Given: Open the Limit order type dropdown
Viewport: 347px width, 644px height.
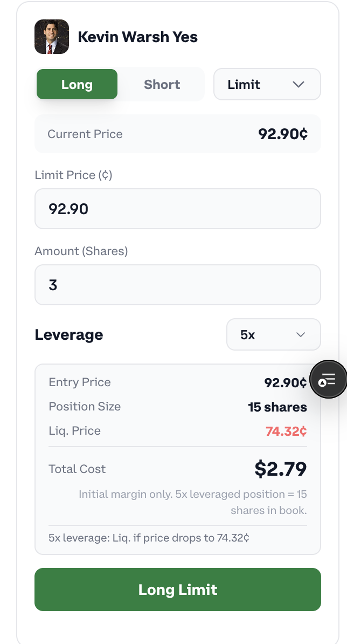Looking at the screenshot, I should (x=267, y=84).
